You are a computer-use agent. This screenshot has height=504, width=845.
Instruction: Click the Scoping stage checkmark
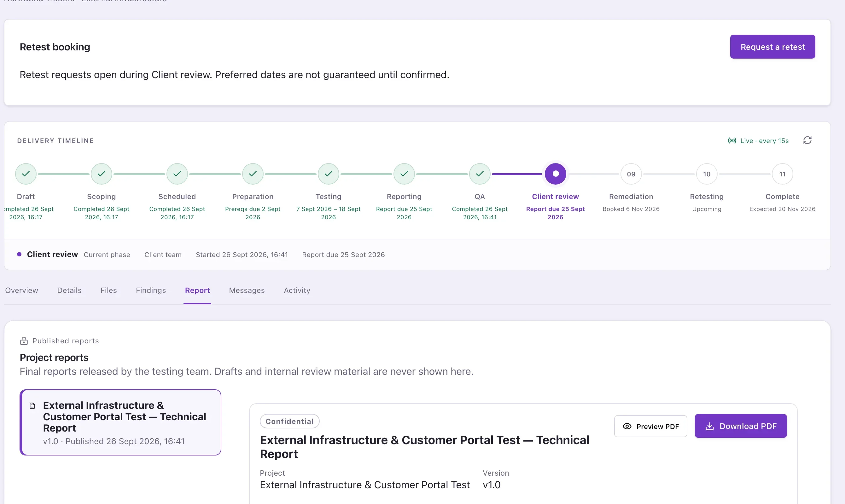click(x=101, y=174)
